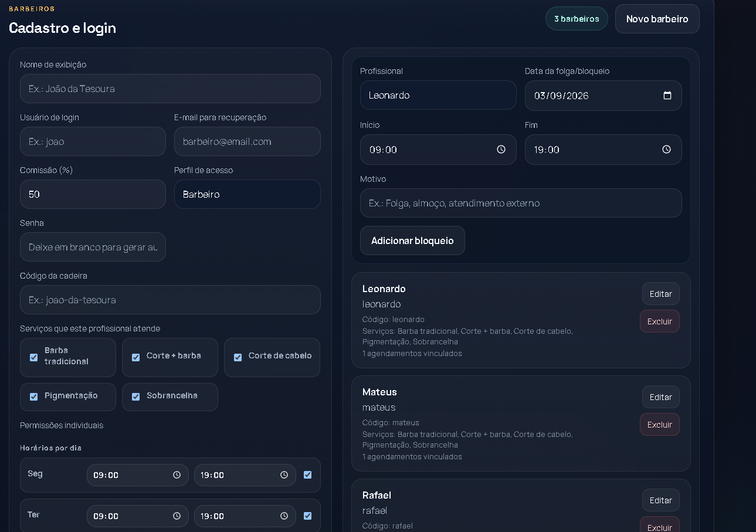Viewport: 756px width, 532px height.
Task: Focus Usuário de login field
Action: [93, 141]
